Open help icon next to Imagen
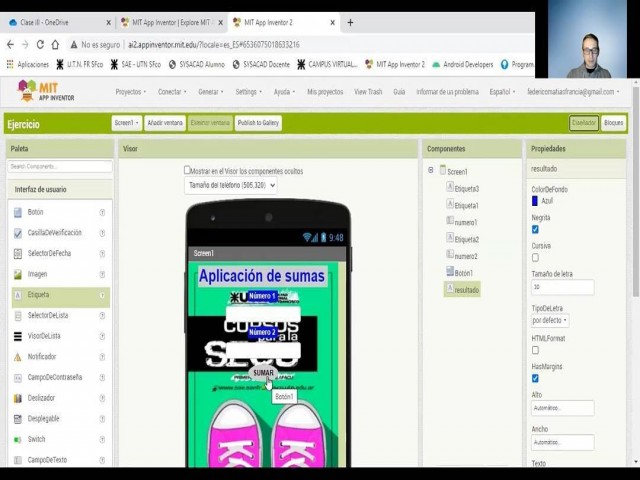This screenshot has width=640, height=480. 102,274
